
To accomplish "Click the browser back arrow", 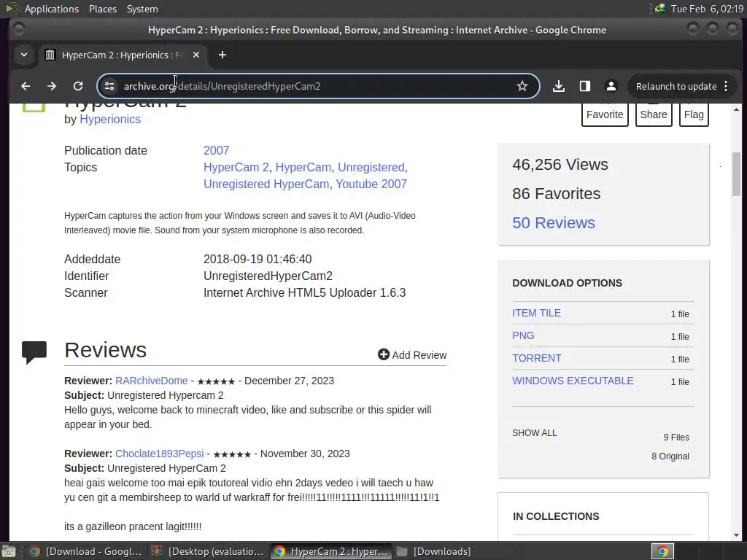I will [x=26, y=86].
